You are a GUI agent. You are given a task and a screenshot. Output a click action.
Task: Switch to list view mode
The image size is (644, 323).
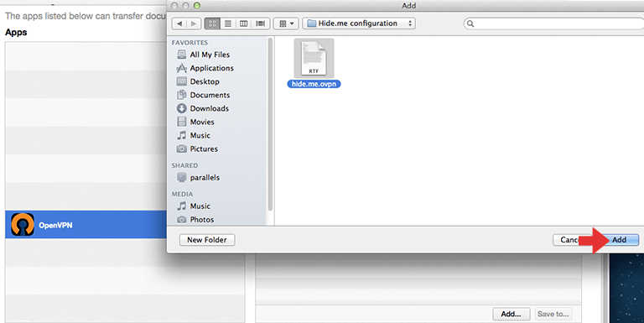click(228, 23)
